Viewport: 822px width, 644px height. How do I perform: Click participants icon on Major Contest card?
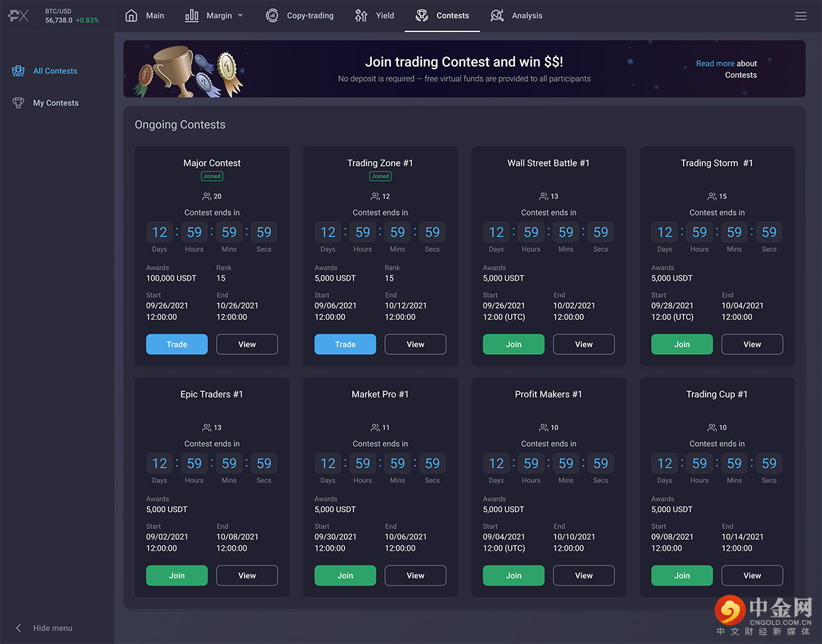pyautogui.click(x=207, y=197)
